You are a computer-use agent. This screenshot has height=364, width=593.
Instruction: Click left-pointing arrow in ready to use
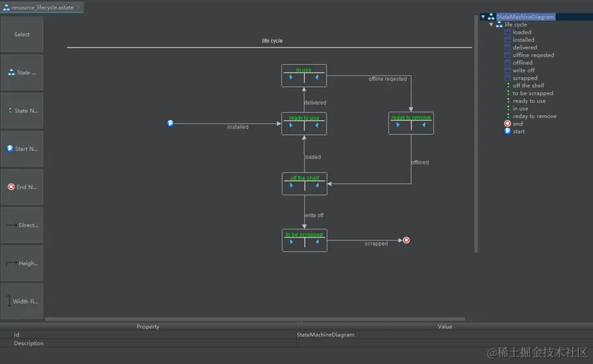pos(317,126)
